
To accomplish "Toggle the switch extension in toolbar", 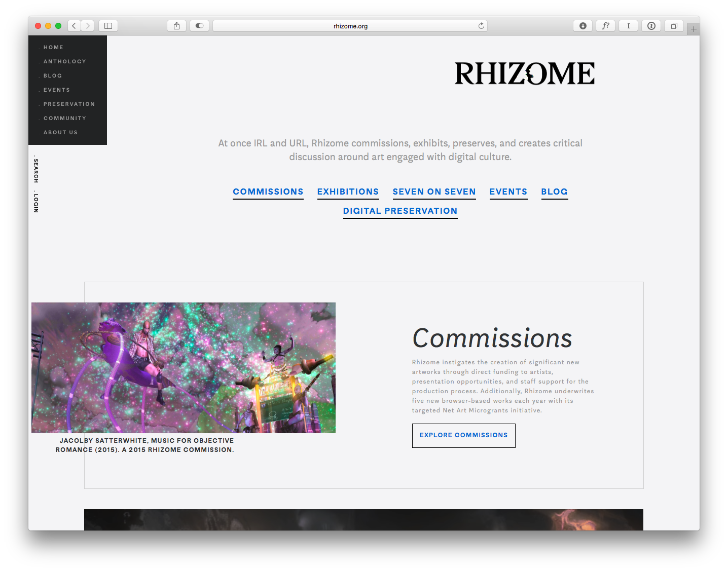I will pos(199,26).
